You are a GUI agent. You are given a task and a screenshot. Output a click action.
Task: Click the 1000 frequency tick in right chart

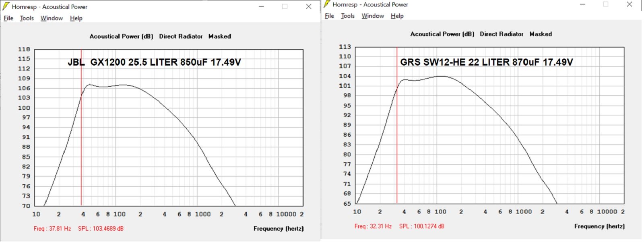coord(524,211)
